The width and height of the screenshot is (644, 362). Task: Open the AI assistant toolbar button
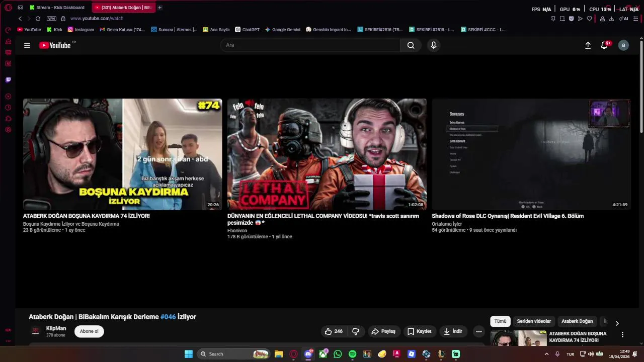click(x=623, y=19)
